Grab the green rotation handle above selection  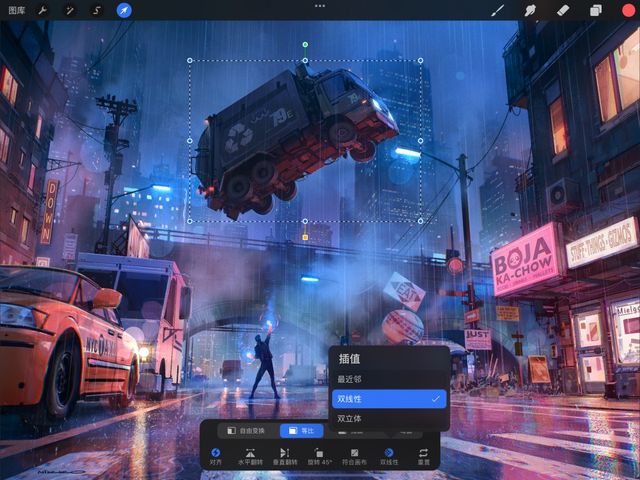point(305,44)
